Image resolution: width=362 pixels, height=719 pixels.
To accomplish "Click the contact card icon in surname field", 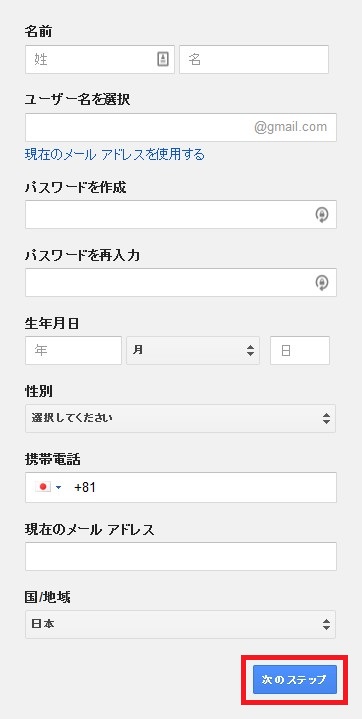I will [163, 59].
